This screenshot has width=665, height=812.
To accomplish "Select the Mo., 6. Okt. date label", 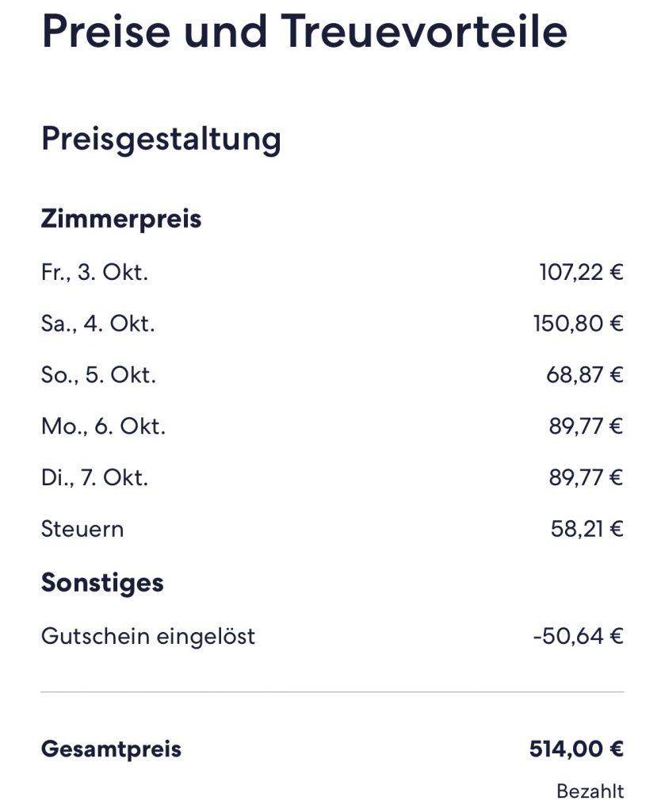I will pos(103,427).
